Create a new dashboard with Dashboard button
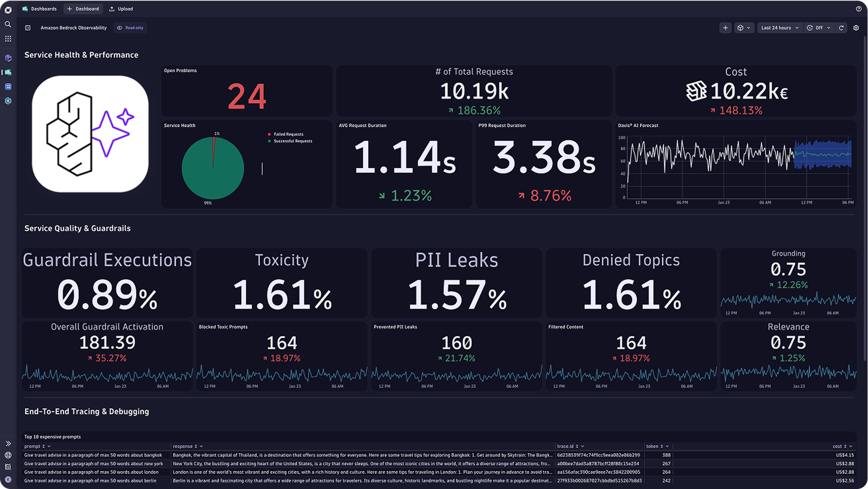 pos(83,9)
